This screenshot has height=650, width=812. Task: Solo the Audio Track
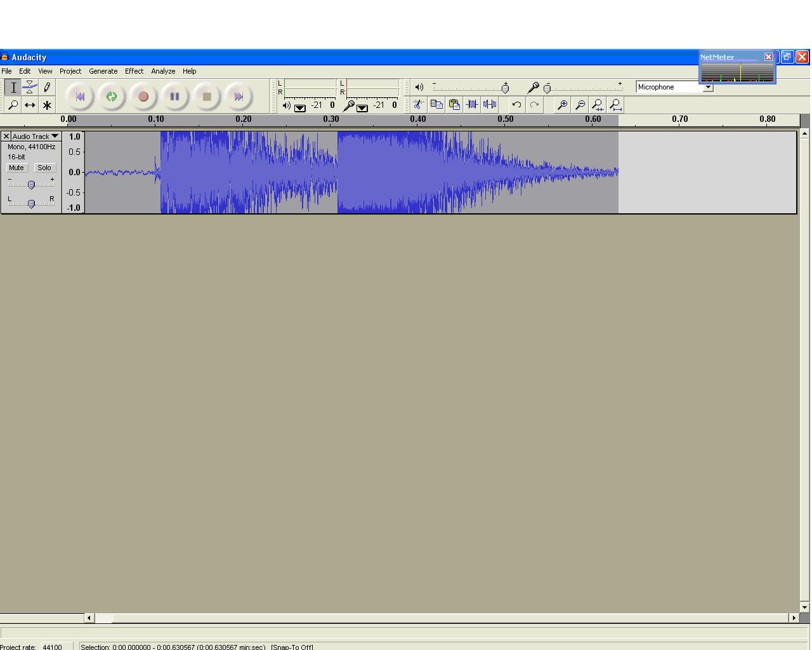[44, 168]
